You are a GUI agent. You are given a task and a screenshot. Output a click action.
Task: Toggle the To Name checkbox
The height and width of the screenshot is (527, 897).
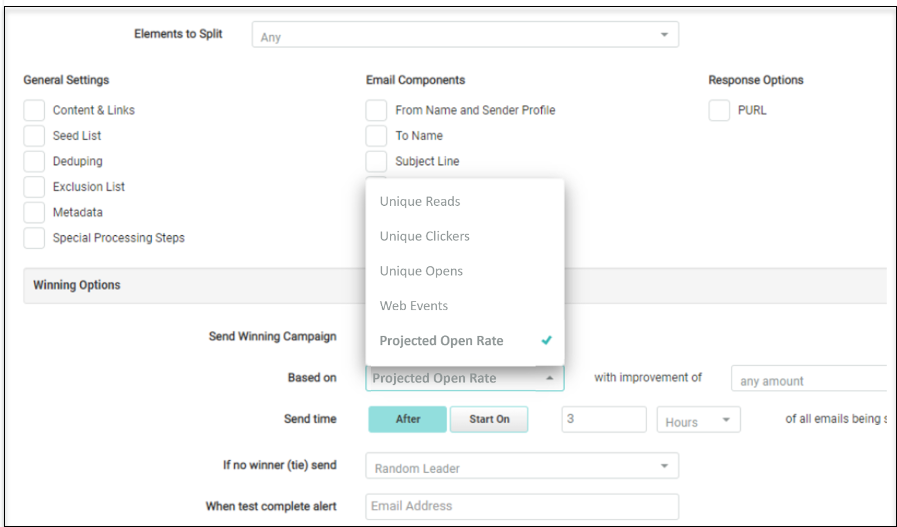click(376, 136)
